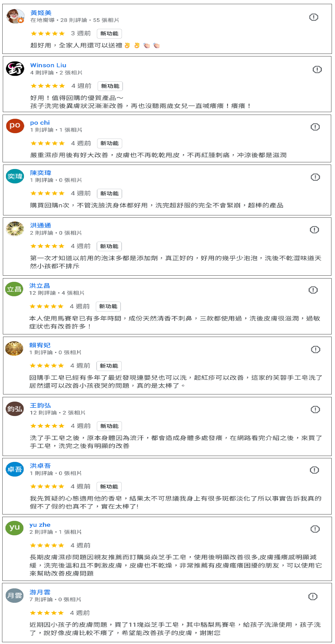The image size is (335, 644).
Task: Open Winson Liu's profile name link
Action: 48,65
